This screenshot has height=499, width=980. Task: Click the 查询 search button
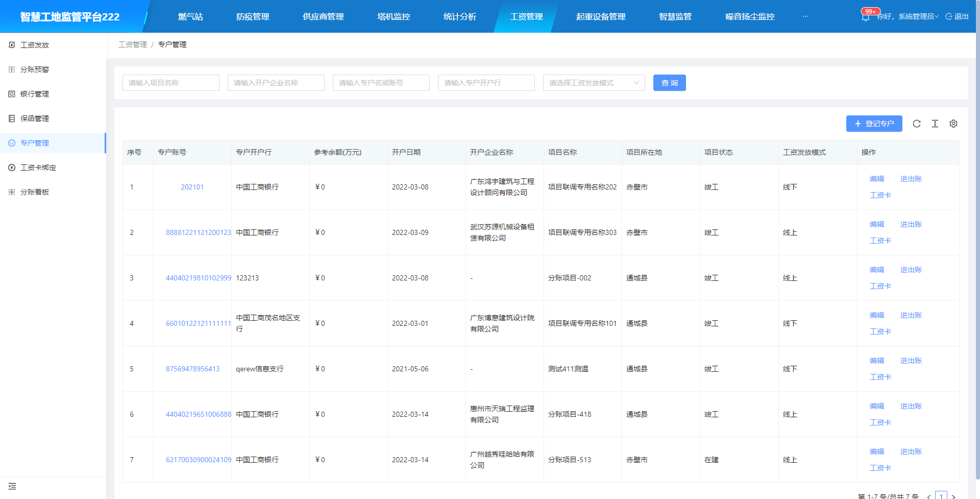670,83
